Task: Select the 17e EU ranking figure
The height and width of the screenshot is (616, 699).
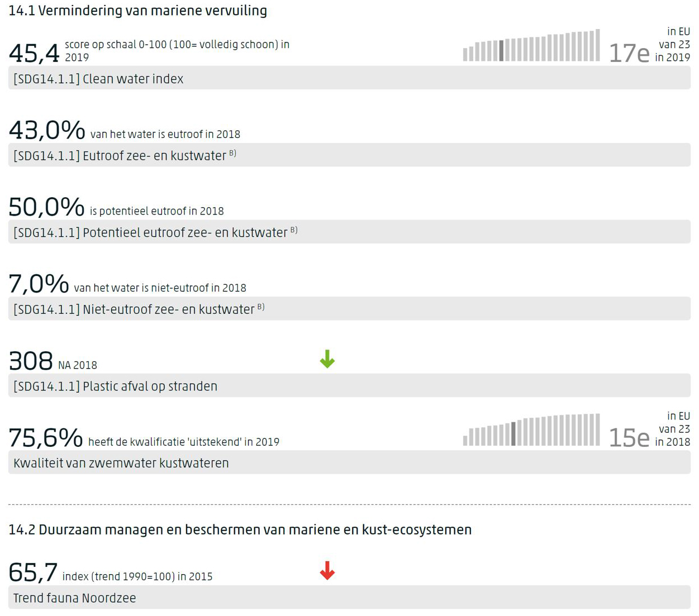Action: point(629,53)
